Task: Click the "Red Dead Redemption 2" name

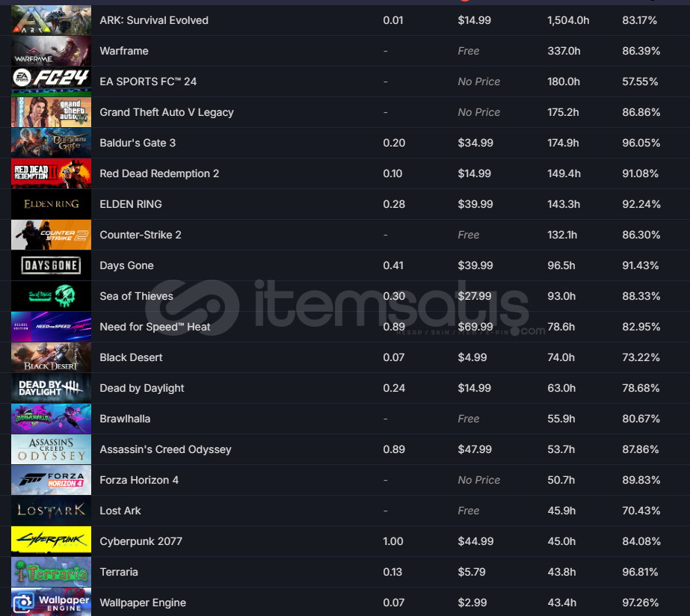Action: pyautogui.click(x=159, y=173)
